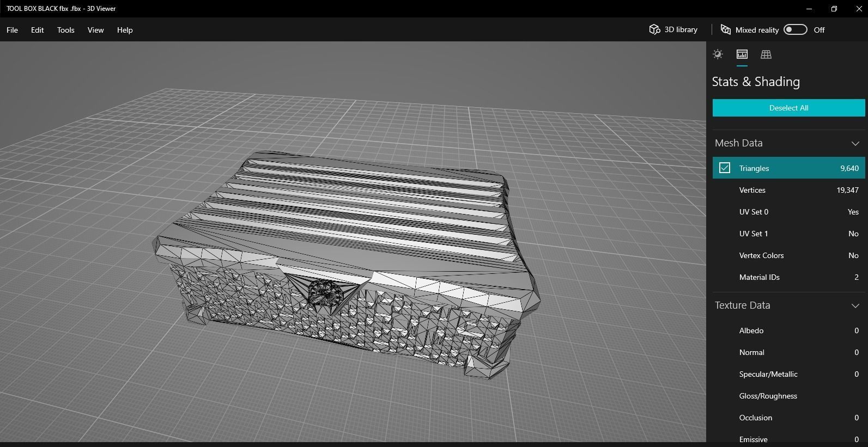Select the Vertex Colors row
The width and height of the screenshot is (868, 447).
[788, 255]
